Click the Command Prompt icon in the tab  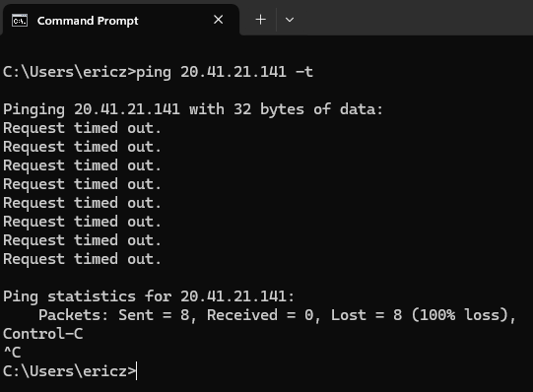click(20, 21)
